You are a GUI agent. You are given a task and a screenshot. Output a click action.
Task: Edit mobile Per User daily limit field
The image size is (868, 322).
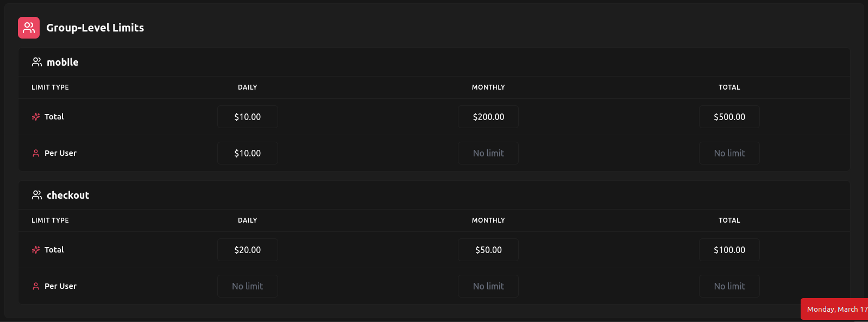(248, 153)
